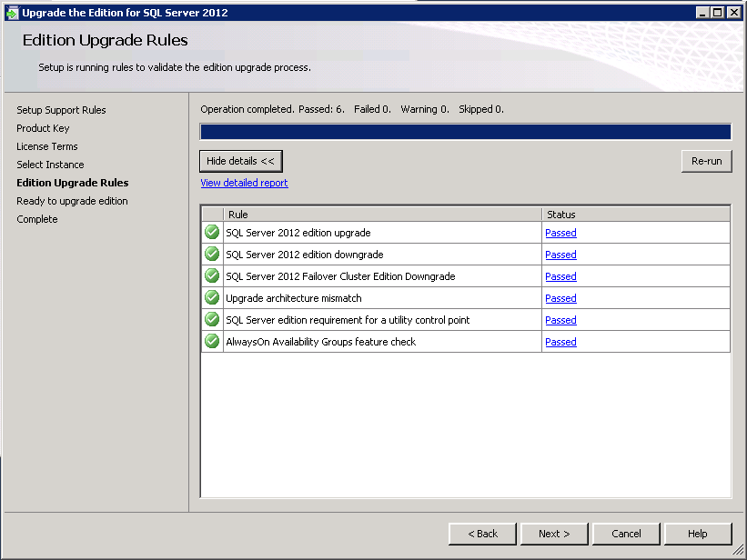Open Passed status for Failover Cluster Edition Downgrade
The height and width of the screenshot is (560, 747).
pos(560,276)
